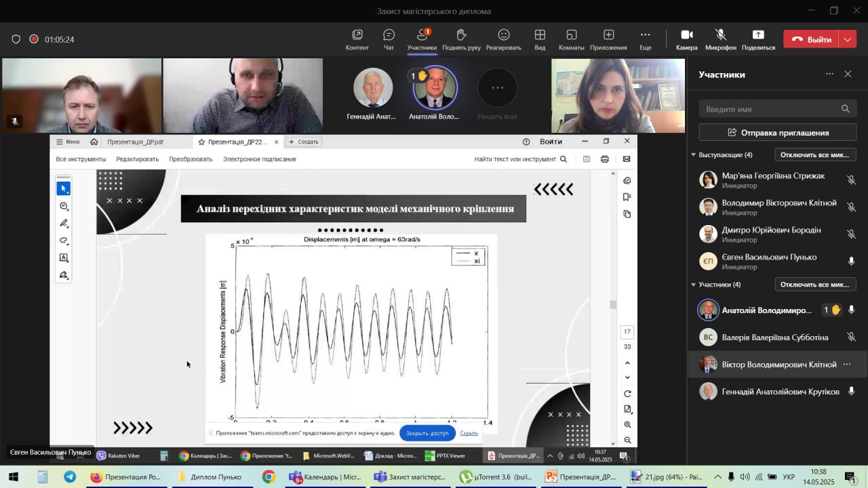Open the Еще more options menu
Viewport: 868px width, 488px height.
645,39
